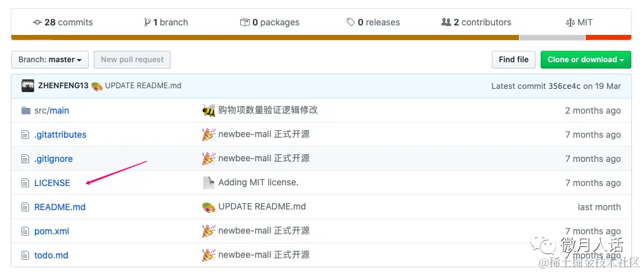Viewport: 644px width, 273px height.
Task: Click the file icon beside LICENSE
Action: (x=25, y=183)
